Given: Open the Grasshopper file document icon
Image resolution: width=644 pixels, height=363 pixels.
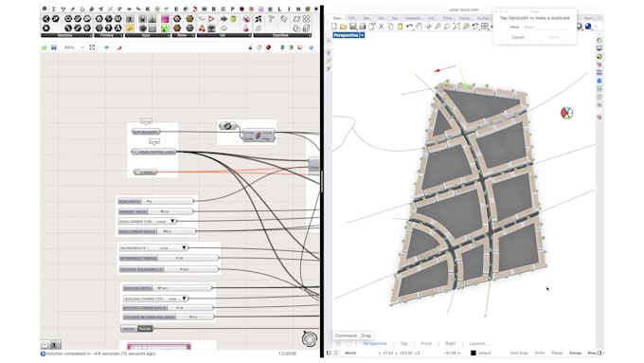Looking at the screenshot, I should point(45,47).
